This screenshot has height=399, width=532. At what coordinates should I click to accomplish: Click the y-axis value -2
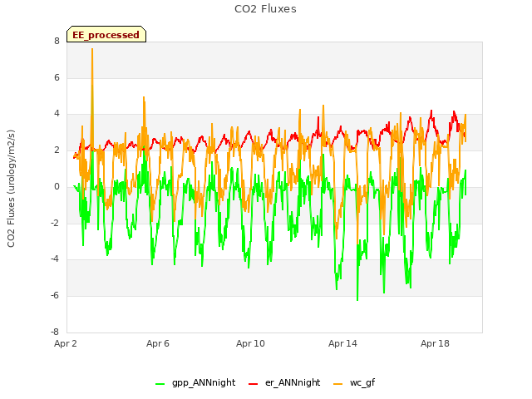[56, 223]
